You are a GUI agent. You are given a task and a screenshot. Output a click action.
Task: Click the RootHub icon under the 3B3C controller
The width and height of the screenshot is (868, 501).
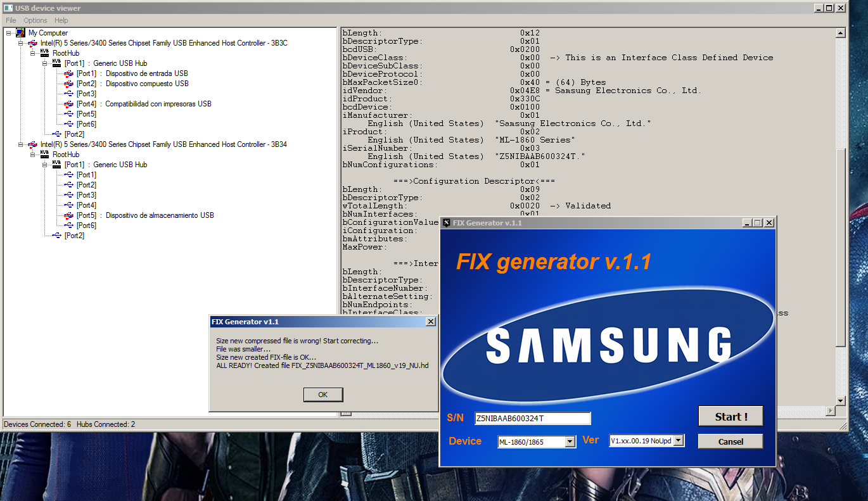tap(44, 53)
